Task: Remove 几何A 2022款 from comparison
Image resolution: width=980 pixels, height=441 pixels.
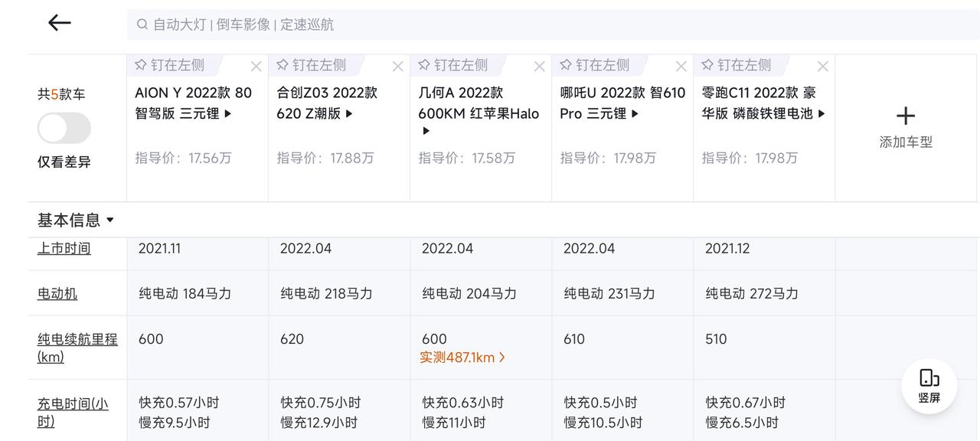Action: tap(539, 67)
